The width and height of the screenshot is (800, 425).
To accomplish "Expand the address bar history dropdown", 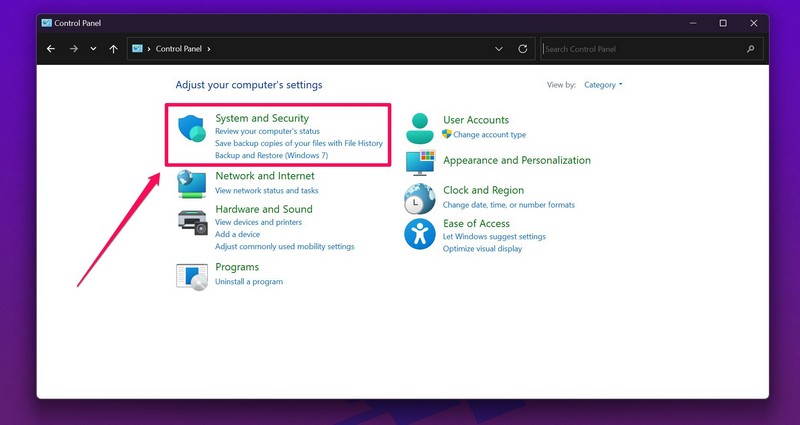I will click(x=499, y=48).
